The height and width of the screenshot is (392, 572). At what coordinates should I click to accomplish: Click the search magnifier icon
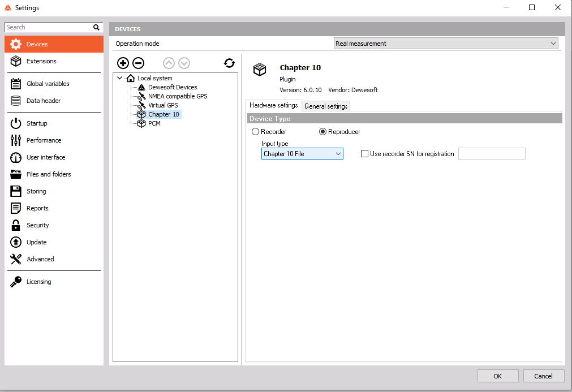tap(96, 27)
